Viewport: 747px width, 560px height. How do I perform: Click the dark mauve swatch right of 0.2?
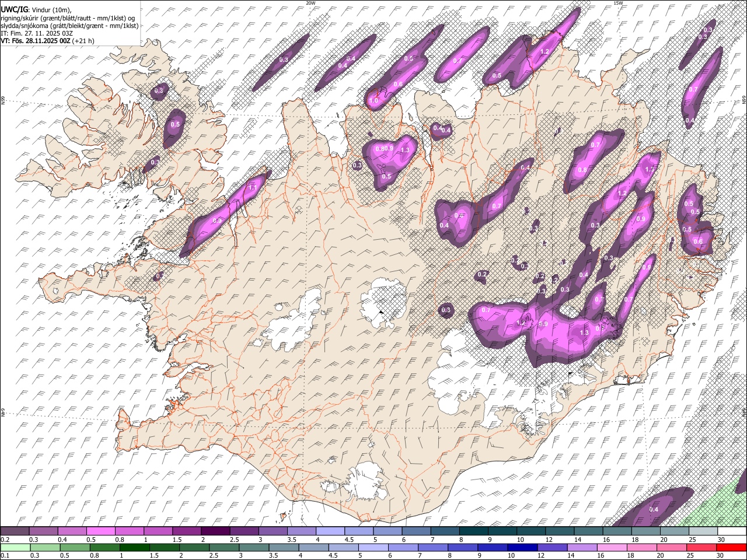[15, 531]
